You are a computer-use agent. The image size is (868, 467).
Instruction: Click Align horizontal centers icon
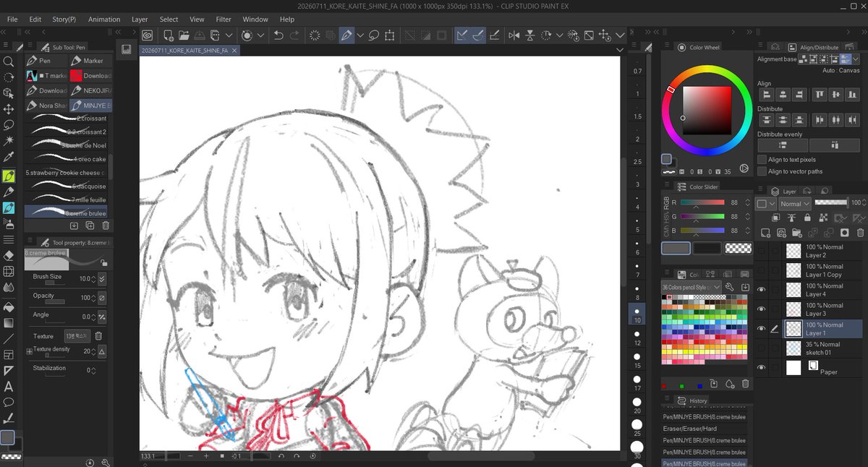tap(782, 95)
